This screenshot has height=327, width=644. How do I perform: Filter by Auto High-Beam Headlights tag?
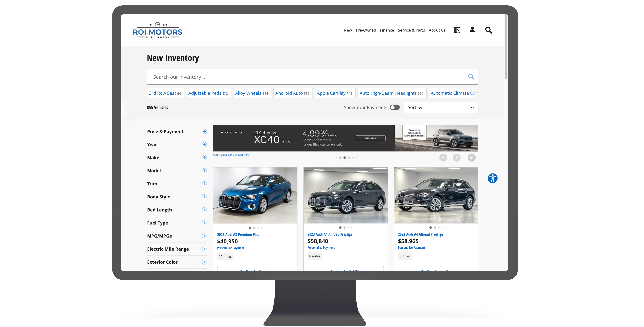click(392, 93)
